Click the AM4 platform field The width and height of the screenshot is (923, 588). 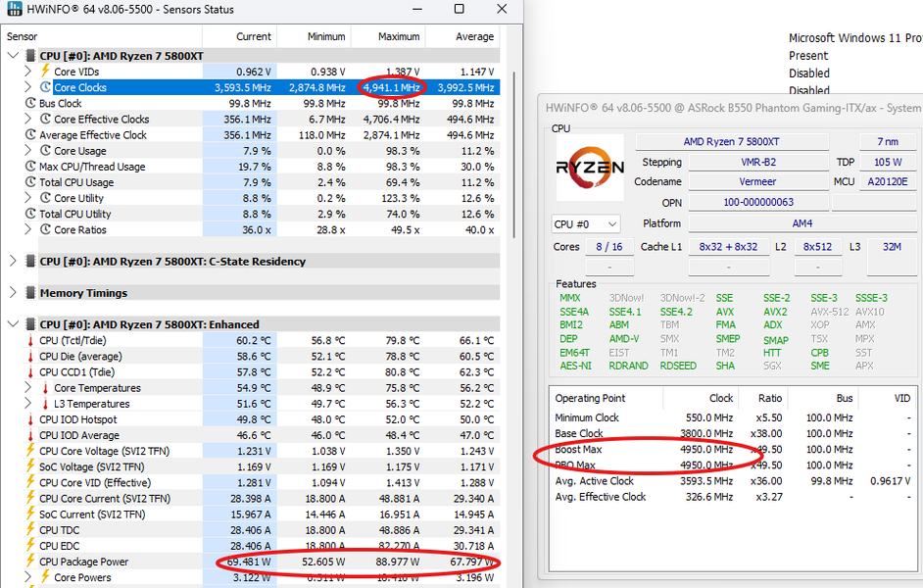(802, 223)
